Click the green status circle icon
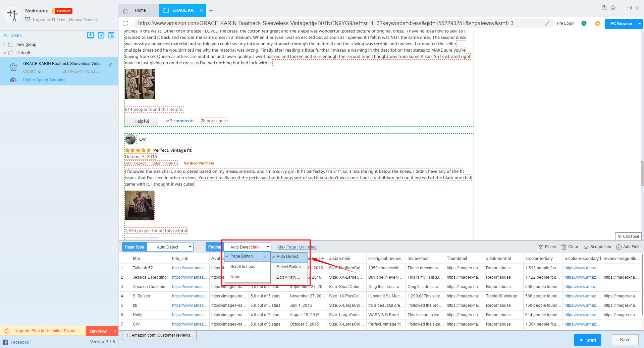The image size is (644, 348). click(584, 23)
